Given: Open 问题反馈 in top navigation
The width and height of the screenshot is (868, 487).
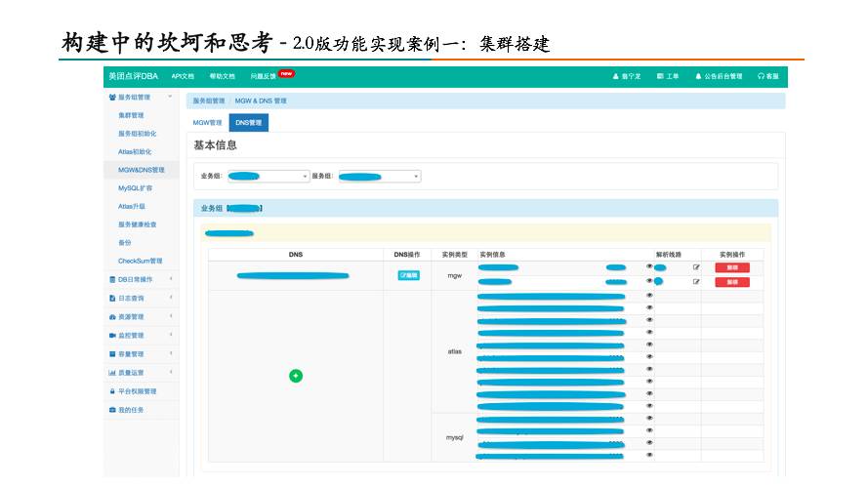Looking at the screenshot, I should click(x=263, y=76).
